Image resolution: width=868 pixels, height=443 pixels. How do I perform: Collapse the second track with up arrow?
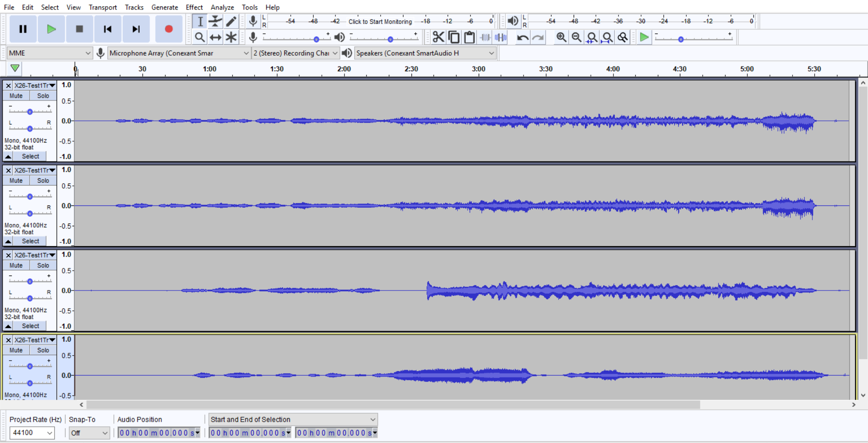pos(8,241)
